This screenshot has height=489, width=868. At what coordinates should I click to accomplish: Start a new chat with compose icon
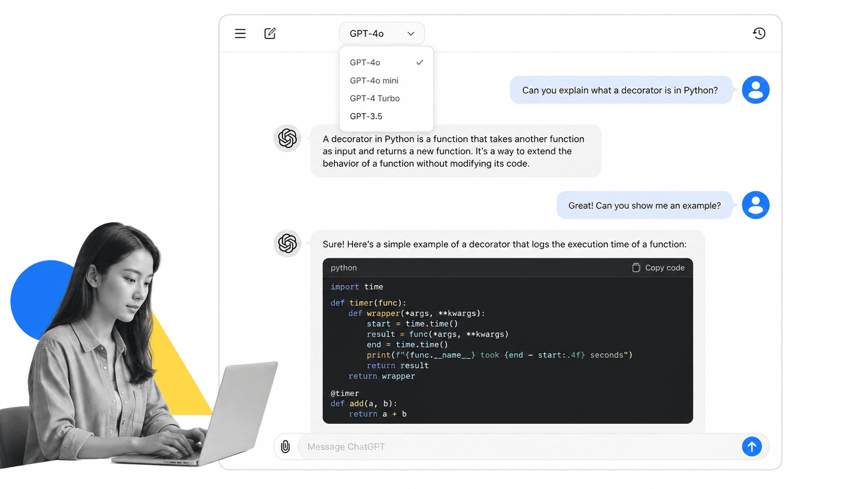pos(270,34)
